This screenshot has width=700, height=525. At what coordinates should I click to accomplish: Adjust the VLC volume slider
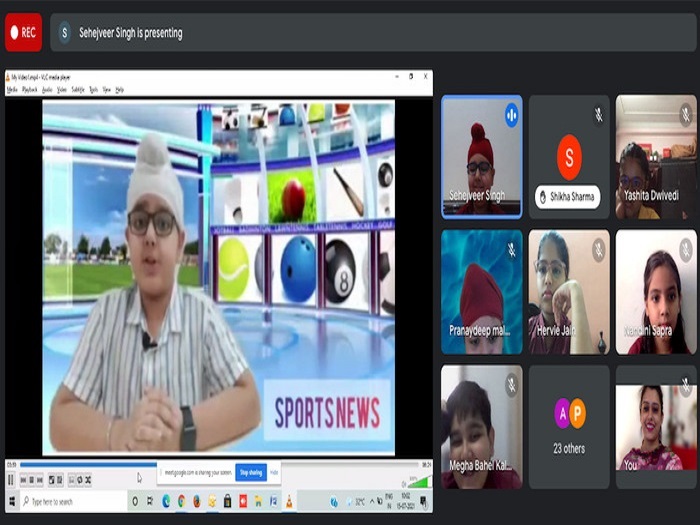click(x=419, y=482)
